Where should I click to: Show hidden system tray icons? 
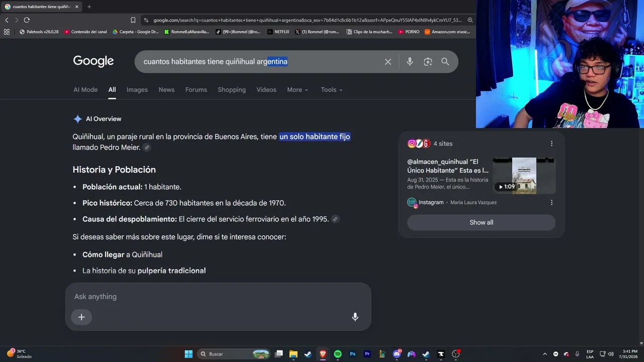coord(544,354)
